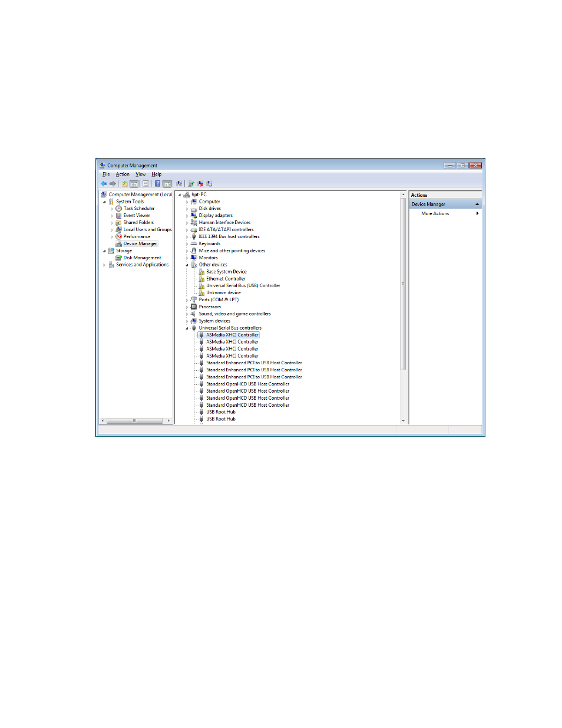The width and height of the screenshot is (562, 728).
Task: Select IEEE 1394 Bus host controllers
Action: coord(229,236)
